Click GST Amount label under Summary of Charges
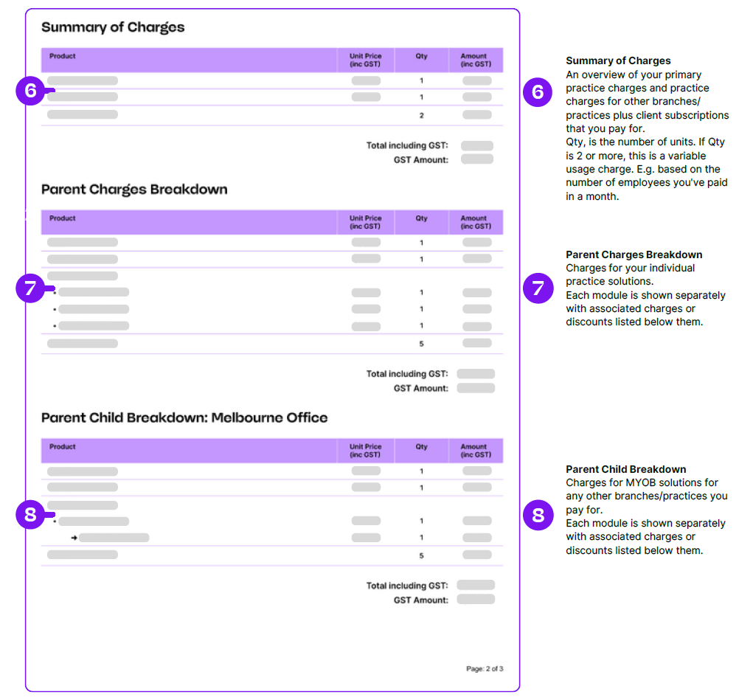The image size is (753, 700). pos(421,160)
